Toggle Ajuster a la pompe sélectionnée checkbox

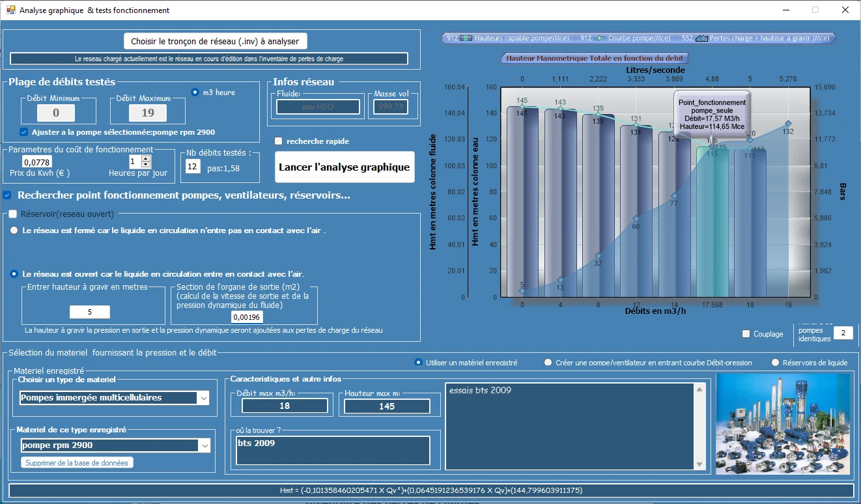(x=24, y=132)
